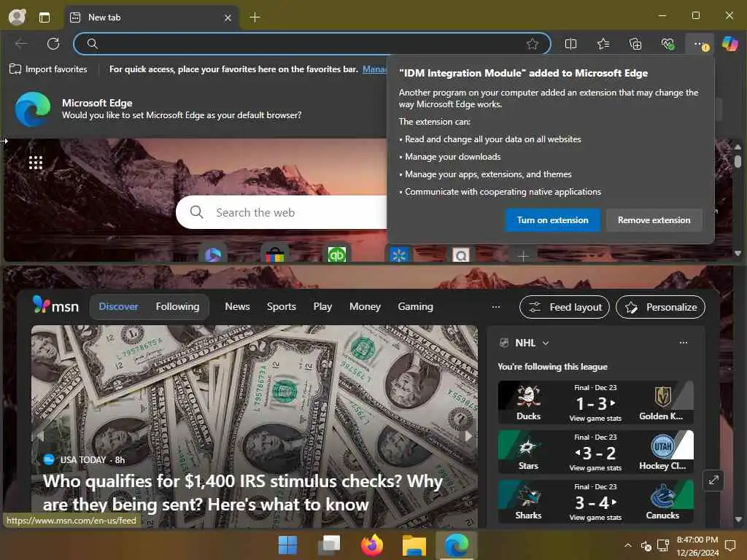Open the Play feed tab
Viewport: 747px width, 560px height.
(x=322, y=307)
